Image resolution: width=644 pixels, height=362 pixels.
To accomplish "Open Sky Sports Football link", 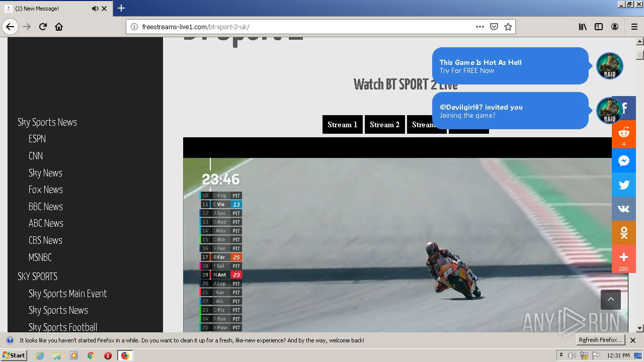I will pyautogui.click(x=63, y=327).
